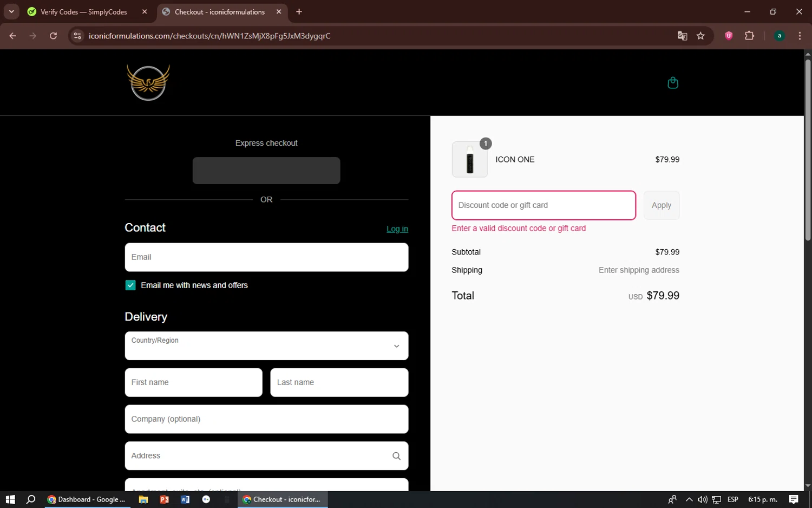Click the Express checkout payment button
This screenshot has width=812, height=508.
[x=266, y=171]
